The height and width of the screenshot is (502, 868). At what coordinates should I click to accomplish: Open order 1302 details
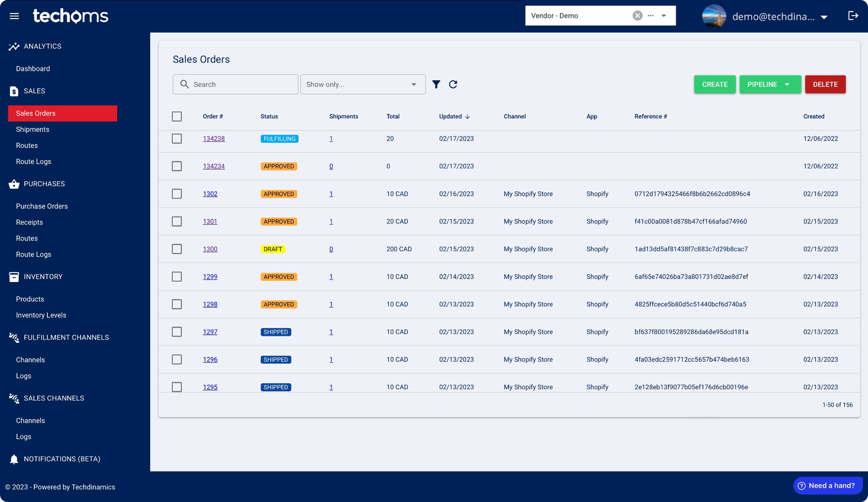click(x=210, y=194)
